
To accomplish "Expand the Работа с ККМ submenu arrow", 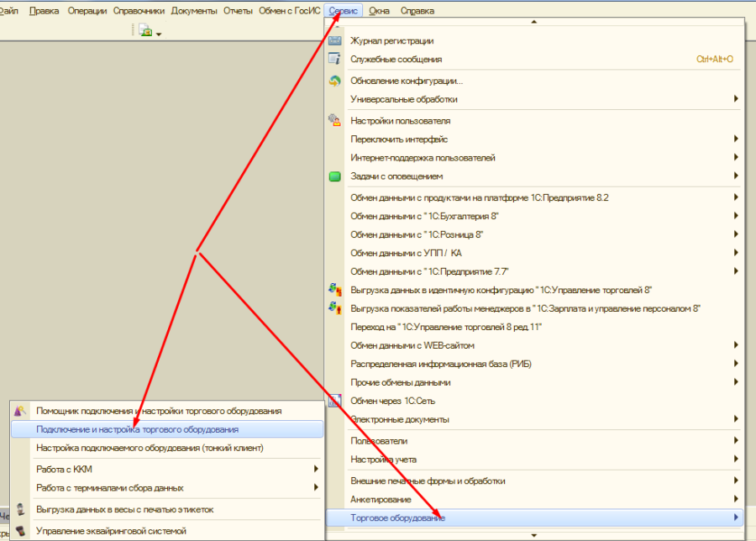I will [316, 469].
